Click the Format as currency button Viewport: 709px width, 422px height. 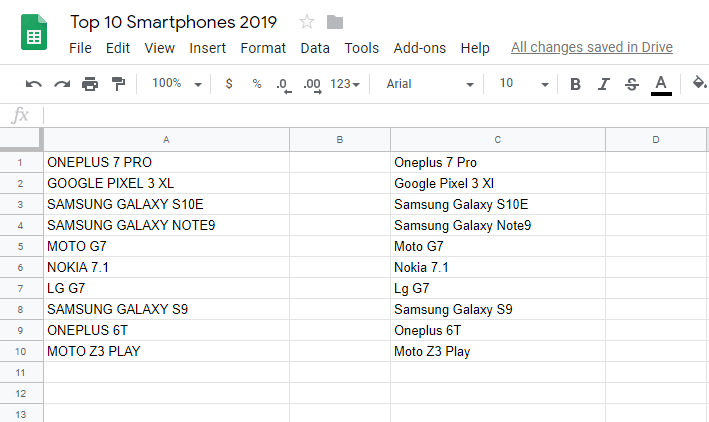coord(229,84)
